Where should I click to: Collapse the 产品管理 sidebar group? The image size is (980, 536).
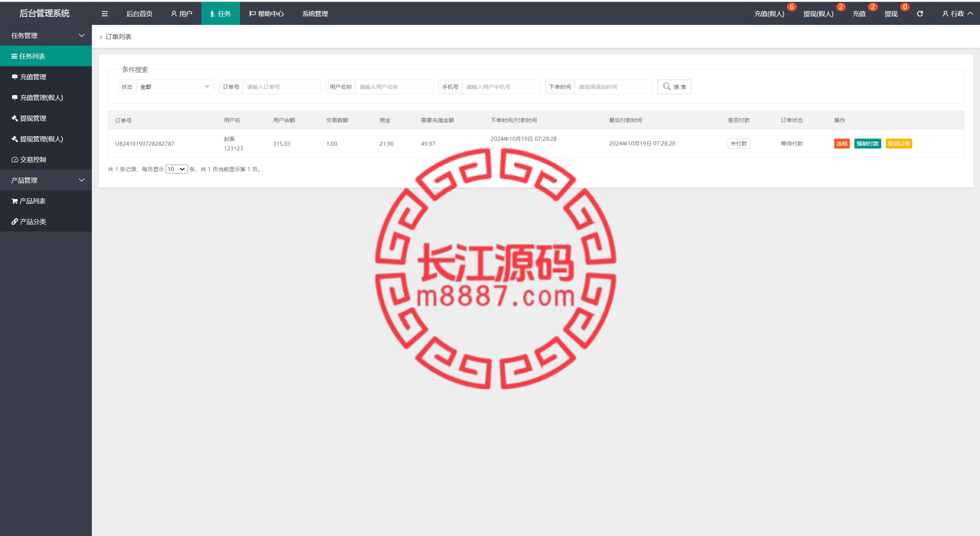click(x=46, y=180)
